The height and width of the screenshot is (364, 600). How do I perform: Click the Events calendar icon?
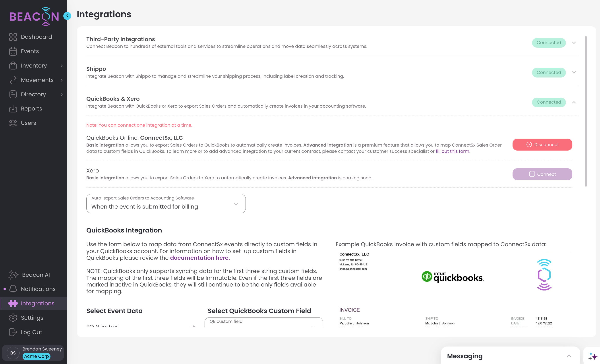(x=13, y=51)
